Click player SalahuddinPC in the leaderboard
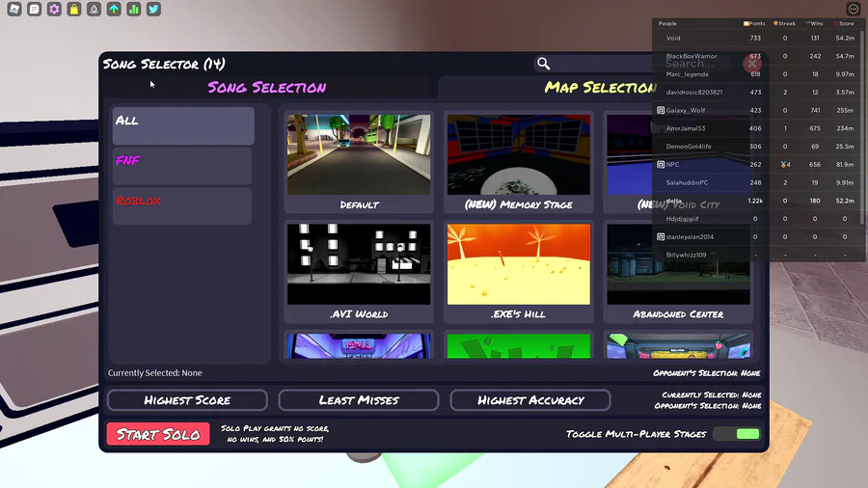 click(x=687, y=182)
